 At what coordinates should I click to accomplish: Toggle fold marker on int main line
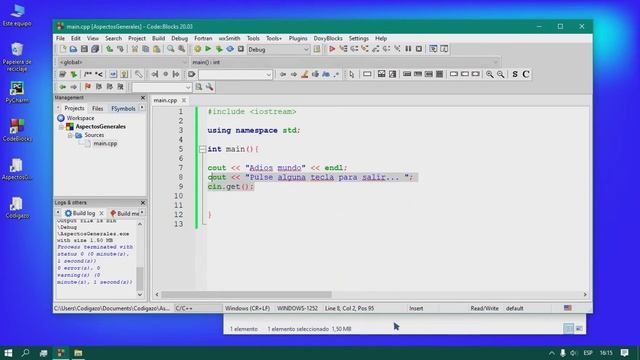[x=202, y=149]
